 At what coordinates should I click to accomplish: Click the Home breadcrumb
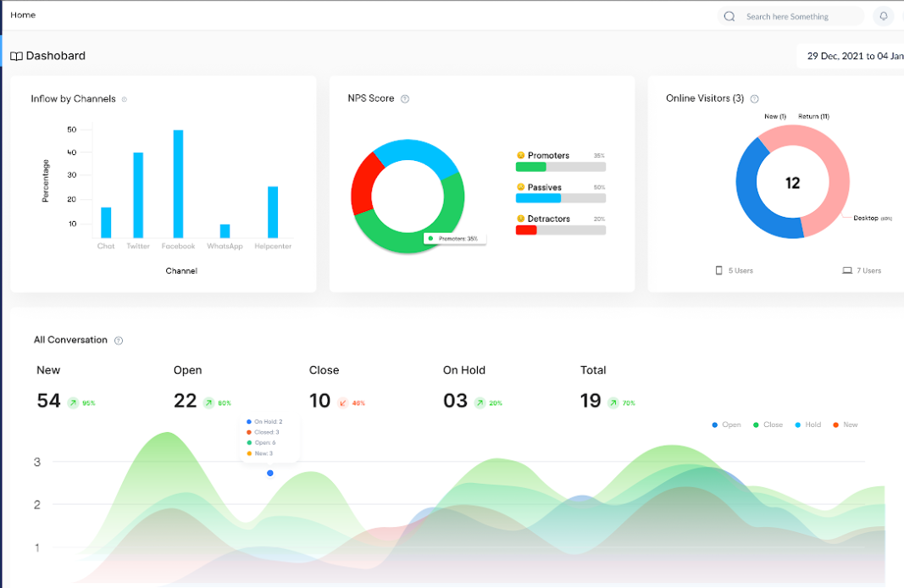[23, 15]
